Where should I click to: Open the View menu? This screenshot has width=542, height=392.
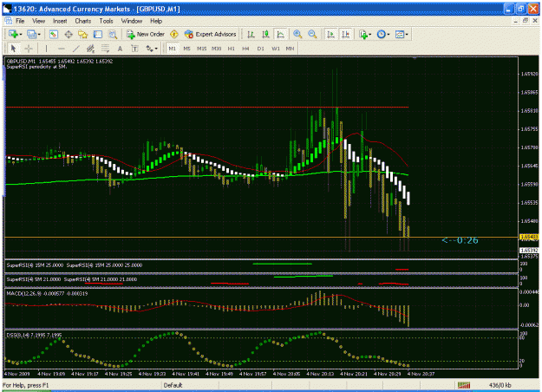point(39,21)
